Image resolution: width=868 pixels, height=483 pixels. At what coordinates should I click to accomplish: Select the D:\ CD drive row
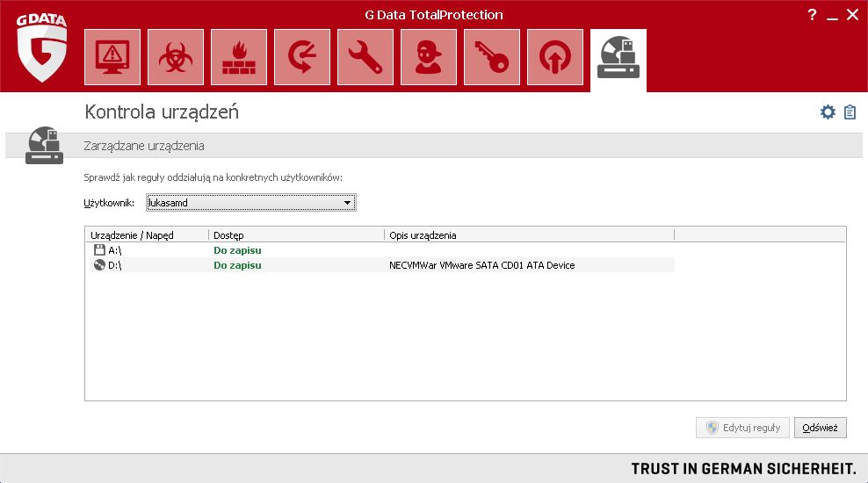pos(382,265)
